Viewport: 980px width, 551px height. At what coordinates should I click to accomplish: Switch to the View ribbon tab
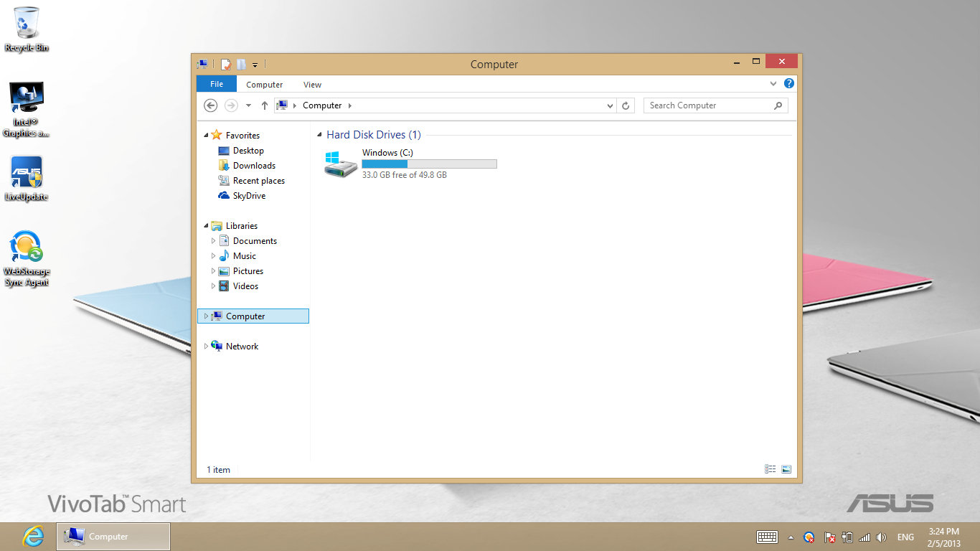coord(312,85)
